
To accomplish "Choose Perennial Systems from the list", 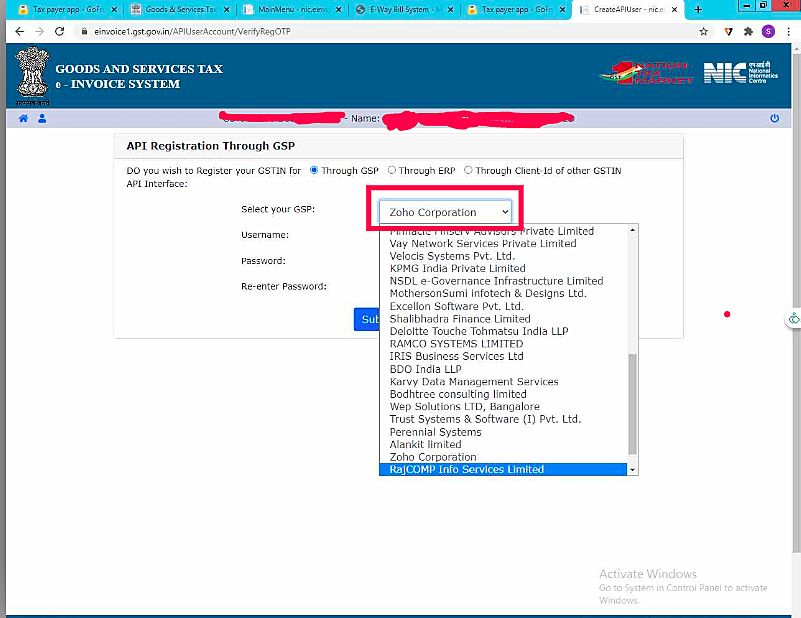I will [x=503, y=432].
